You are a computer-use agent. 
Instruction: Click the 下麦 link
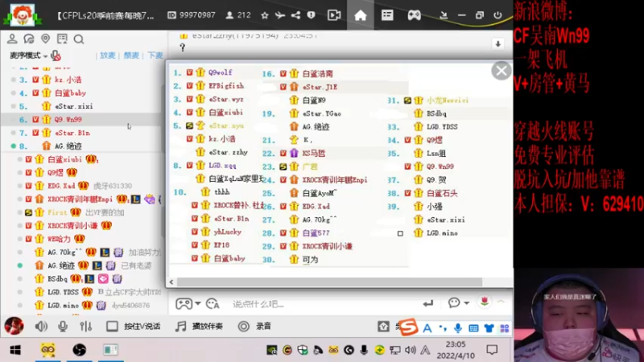(x=155, y=56)
